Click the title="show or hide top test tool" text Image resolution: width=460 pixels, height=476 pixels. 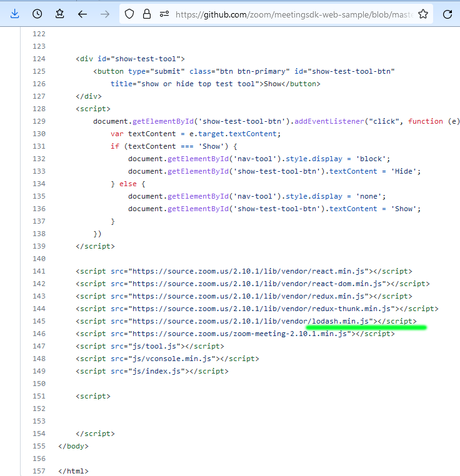[185, 84]
